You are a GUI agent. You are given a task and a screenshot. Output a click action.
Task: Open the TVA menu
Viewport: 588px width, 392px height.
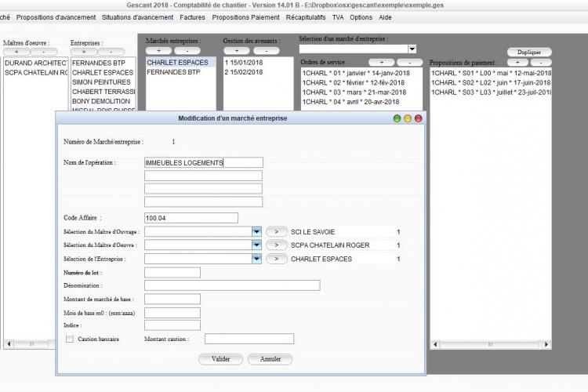point(338,17)
